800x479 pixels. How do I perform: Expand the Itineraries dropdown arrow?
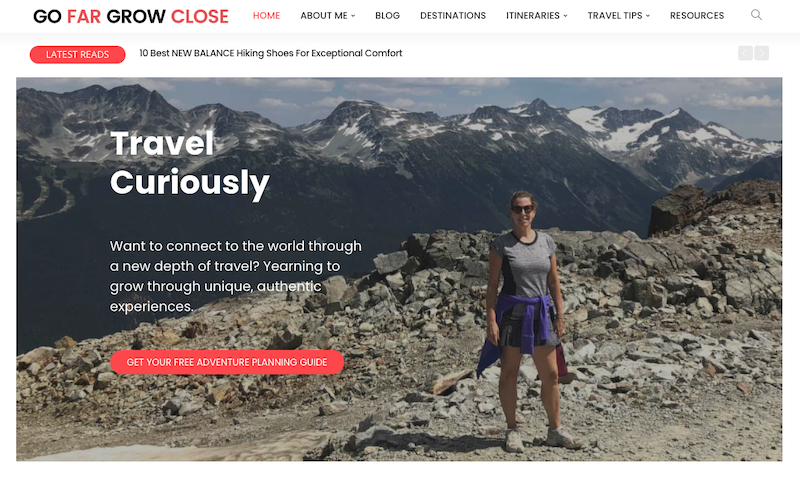(565, 16)
